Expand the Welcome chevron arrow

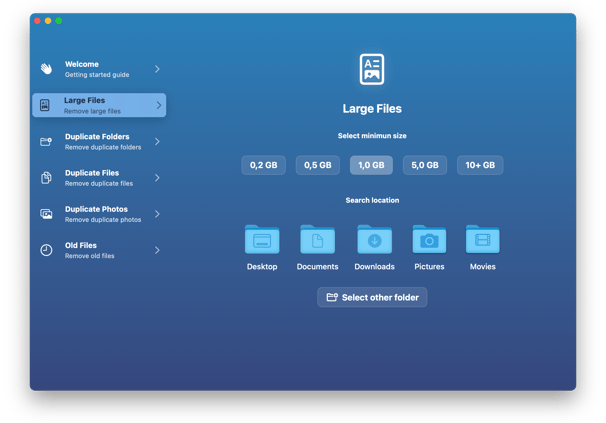[x=157, y=69]
